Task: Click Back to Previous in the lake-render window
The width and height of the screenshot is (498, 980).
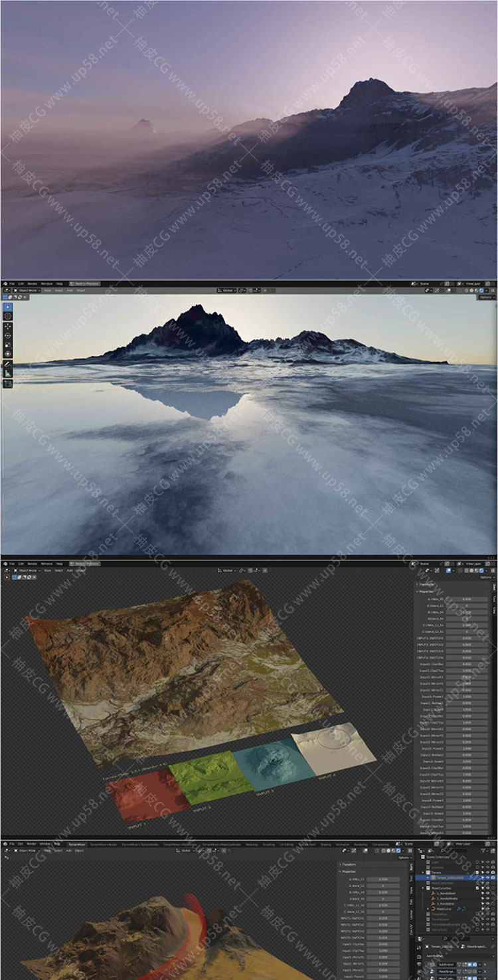Action: pos(84,284)
